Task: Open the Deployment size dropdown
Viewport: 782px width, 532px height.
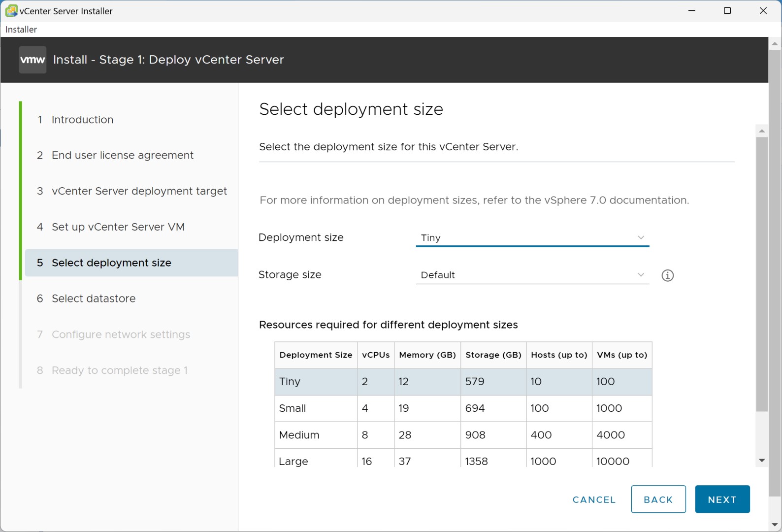Action: click(532, 238)
